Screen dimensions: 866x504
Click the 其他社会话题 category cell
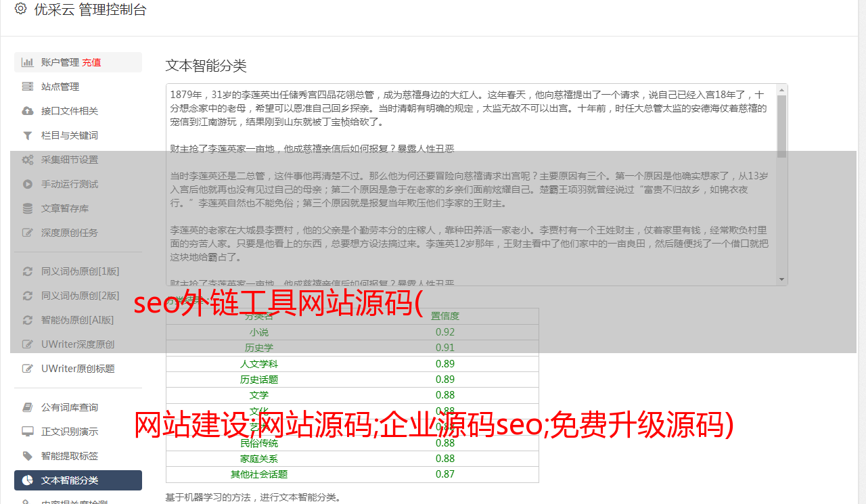pos(259,474)
